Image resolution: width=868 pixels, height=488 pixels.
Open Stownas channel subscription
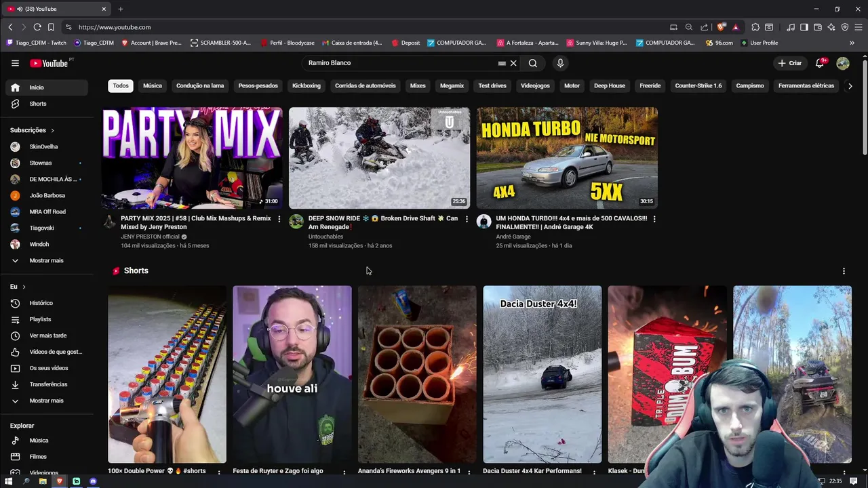47,163
